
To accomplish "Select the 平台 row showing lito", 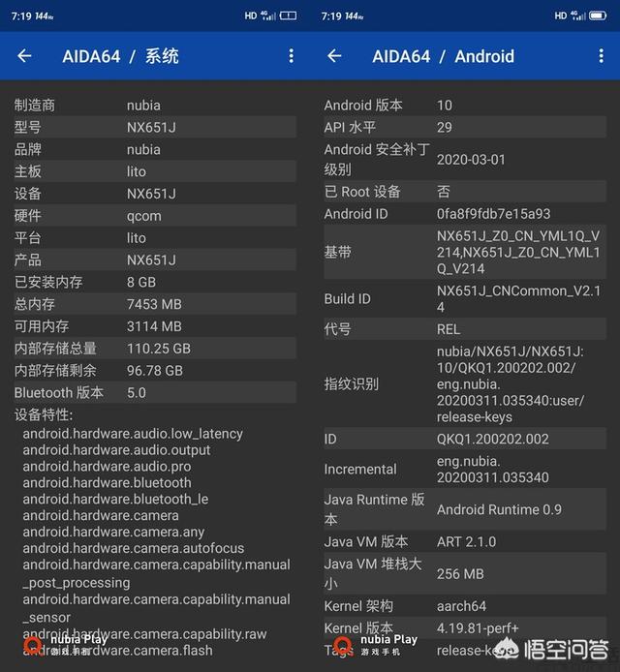I will pos(155,238).
